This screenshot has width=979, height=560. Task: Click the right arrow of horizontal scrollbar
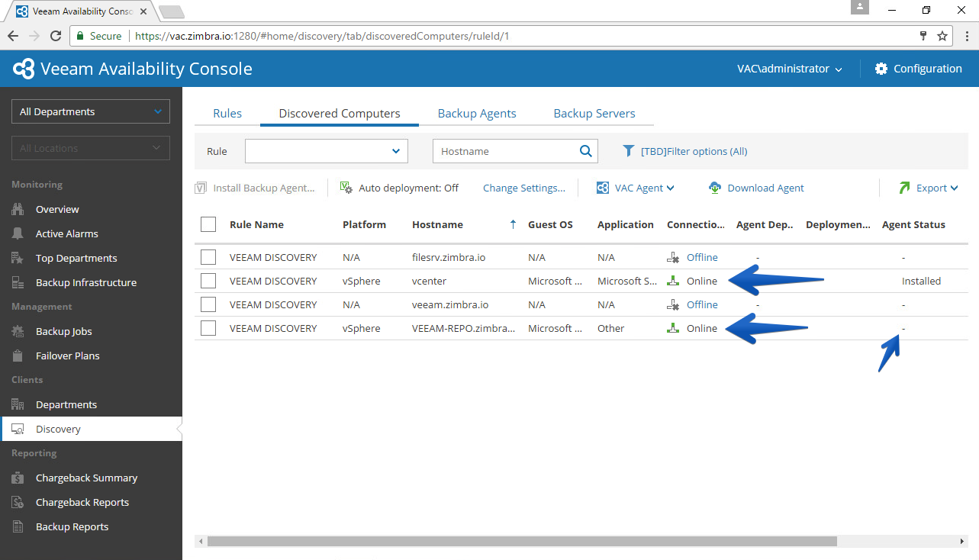pos(961,541)
